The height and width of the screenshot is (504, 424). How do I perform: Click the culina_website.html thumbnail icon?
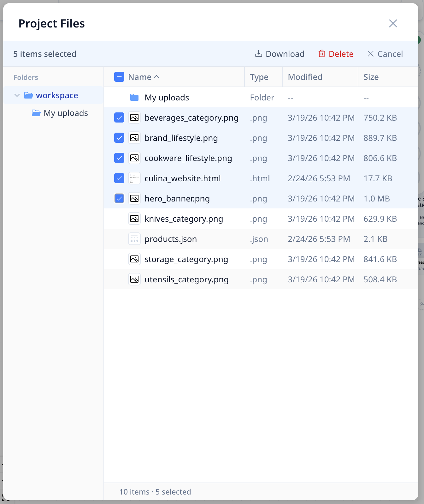tap(134, 178)
